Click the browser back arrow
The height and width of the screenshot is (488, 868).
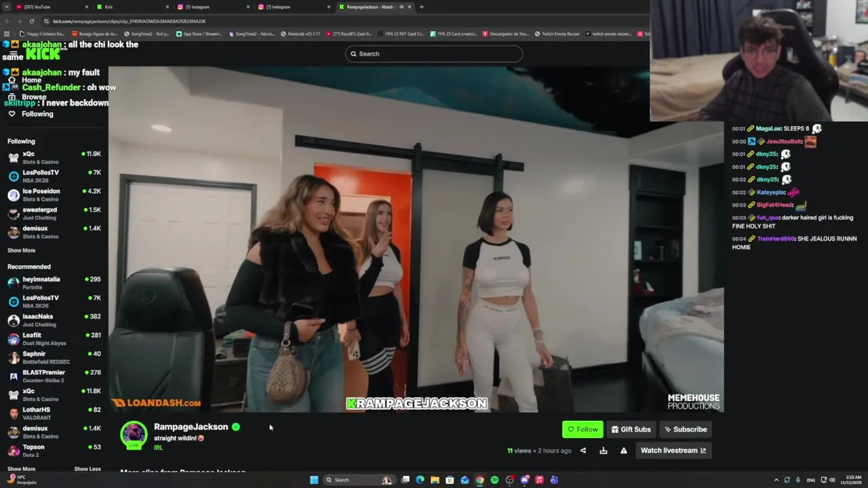click(x=7, y=21)
